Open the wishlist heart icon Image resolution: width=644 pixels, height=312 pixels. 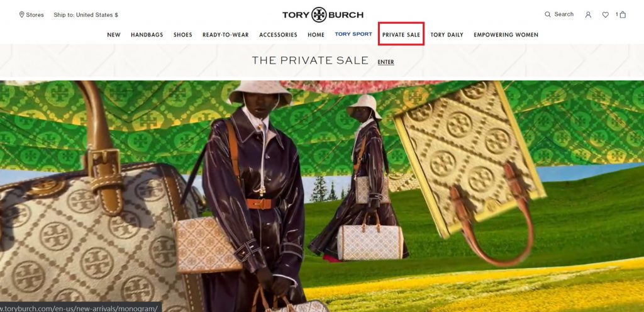pos(606,14)
